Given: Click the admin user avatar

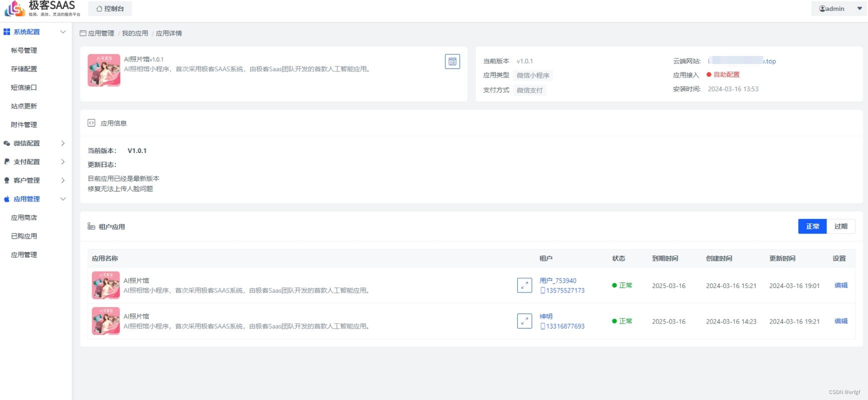Looking at the screenshot, I should click(822, 8).
